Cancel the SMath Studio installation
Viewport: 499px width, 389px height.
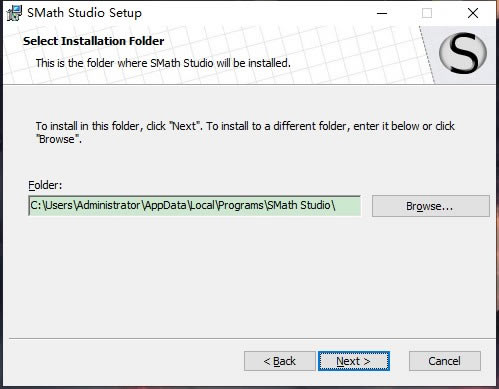coord(445,361)
